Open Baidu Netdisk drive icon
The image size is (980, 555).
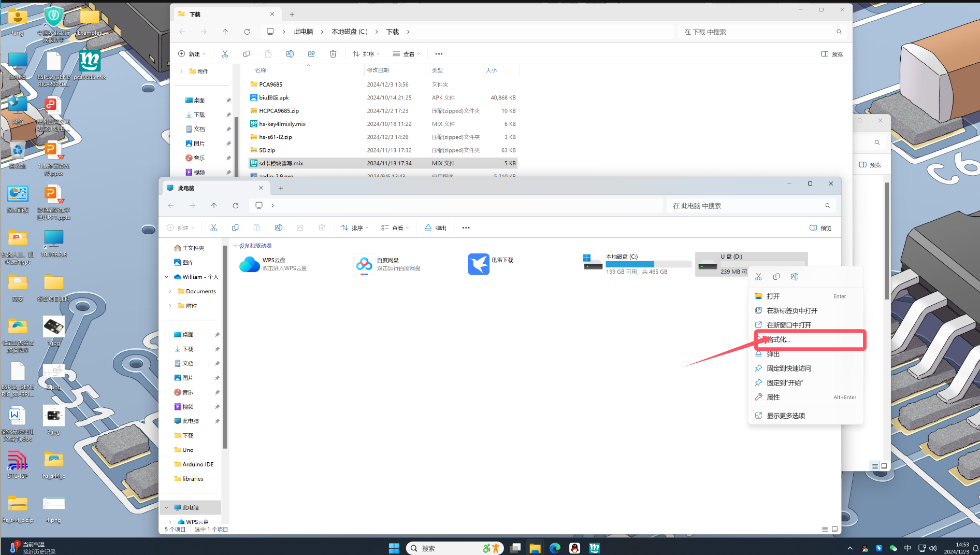coord(364,264)
